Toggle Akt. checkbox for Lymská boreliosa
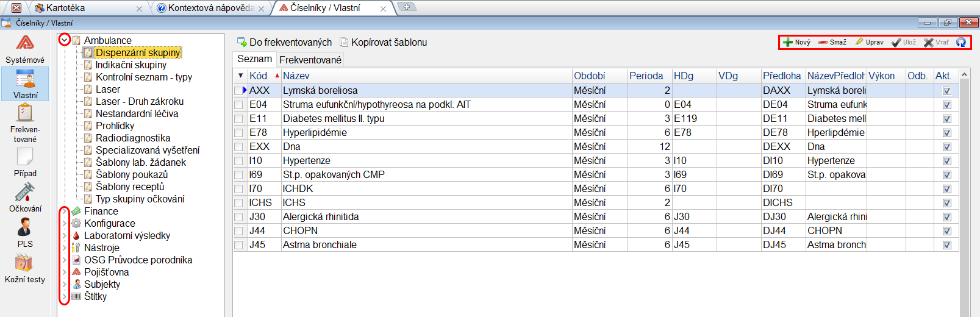The image size is (980, 317). [x=946, y=91]
